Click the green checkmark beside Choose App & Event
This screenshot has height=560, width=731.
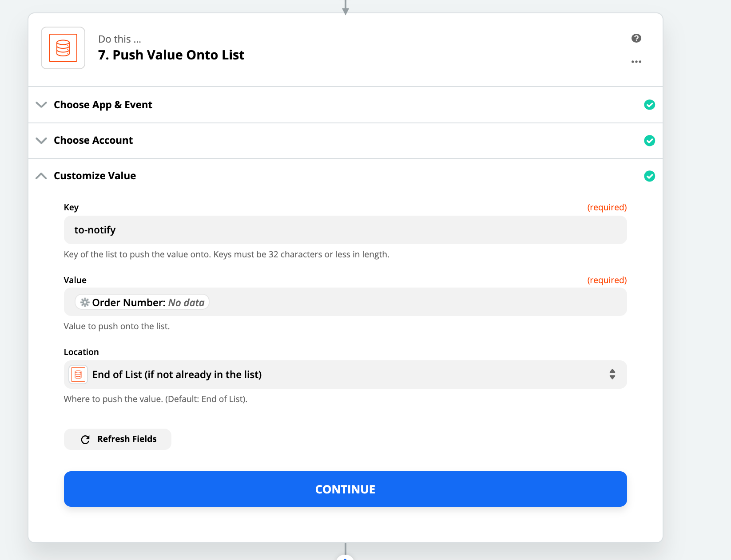(649, 105)
